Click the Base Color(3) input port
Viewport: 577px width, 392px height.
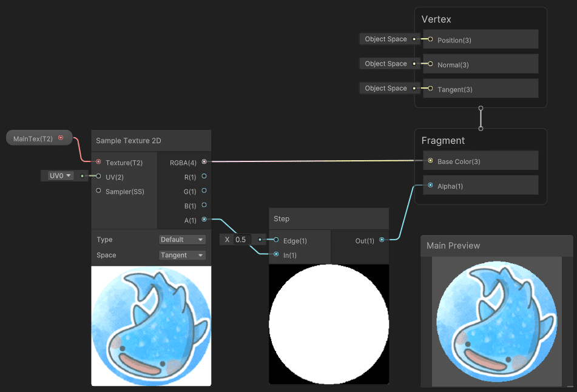pyautogui.click(x=430, y=160)
